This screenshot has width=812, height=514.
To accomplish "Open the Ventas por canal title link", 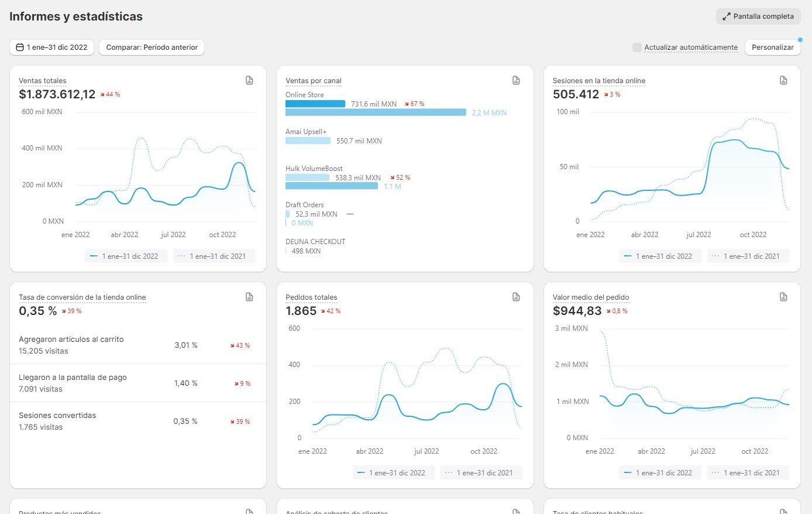I will 314,81.
